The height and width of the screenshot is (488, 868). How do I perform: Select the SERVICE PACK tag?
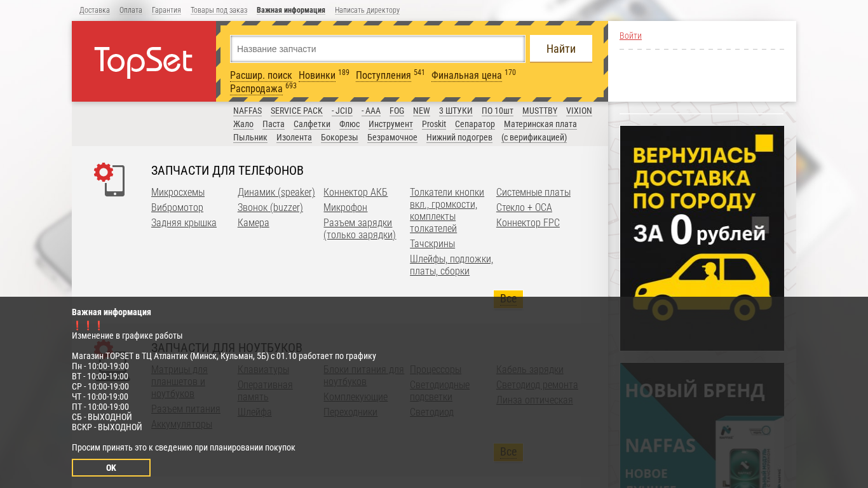tap(297, 111)
